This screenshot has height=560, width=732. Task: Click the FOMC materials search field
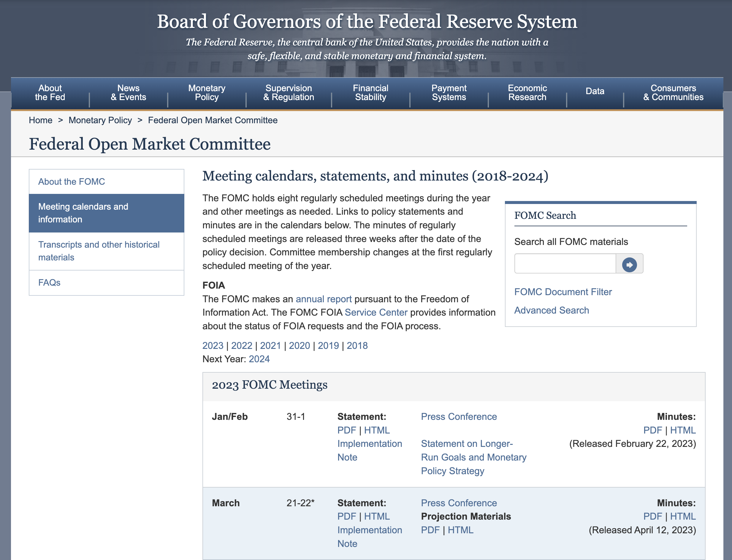tap(565, 264)
